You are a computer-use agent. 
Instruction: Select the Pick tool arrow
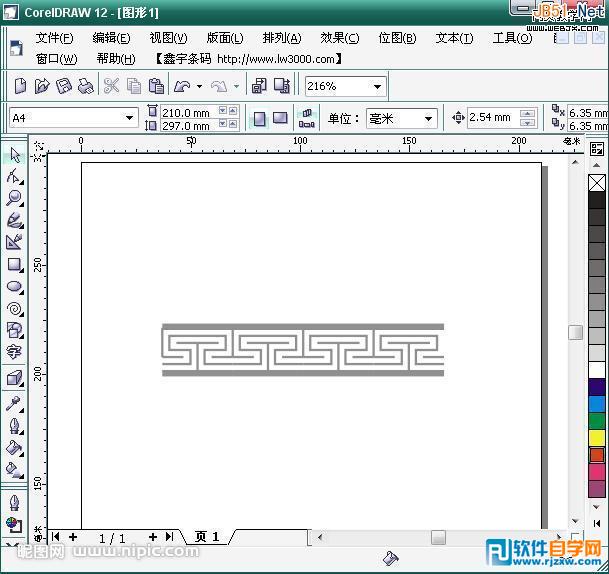(x=14, y=155)
